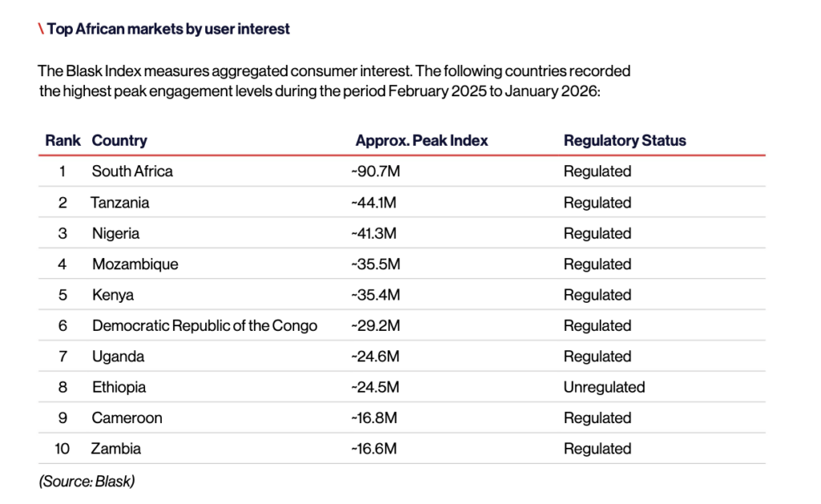The image size is (821, 504).
Task: Click the Rank column header
Action: [63, 140]
